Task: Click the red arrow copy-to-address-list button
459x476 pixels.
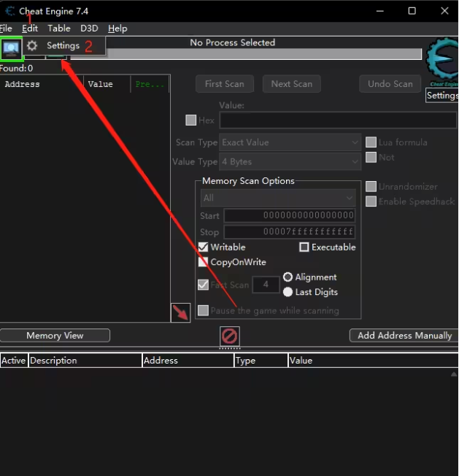Action: (x=181, y=312)
